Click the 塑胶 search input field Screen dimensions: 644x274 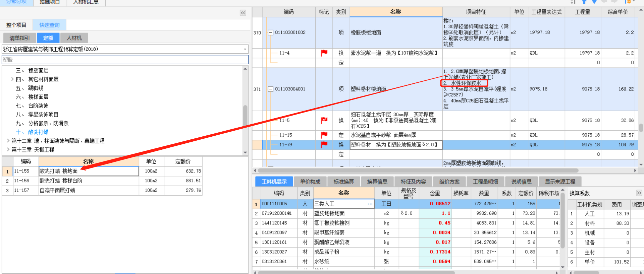click(x=125, y=60)
